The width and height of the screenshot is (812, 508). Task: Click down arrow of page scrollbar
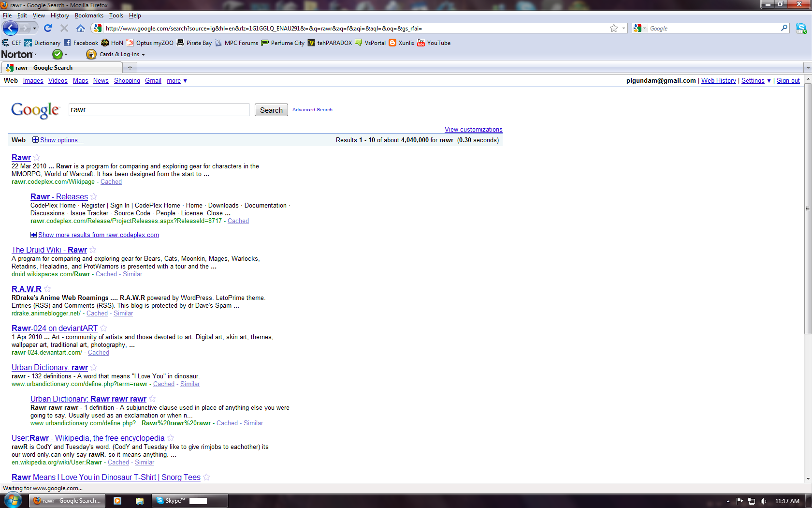808,478
